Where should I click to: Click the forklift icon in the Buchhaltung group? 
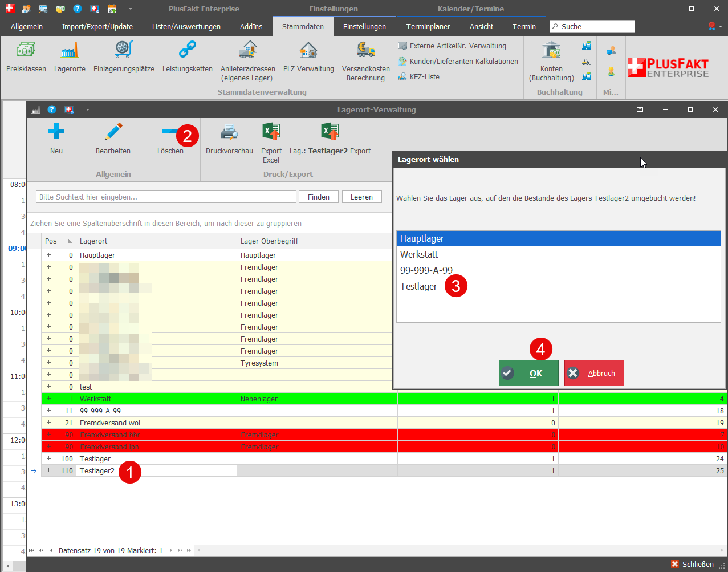tap(586, 61)
